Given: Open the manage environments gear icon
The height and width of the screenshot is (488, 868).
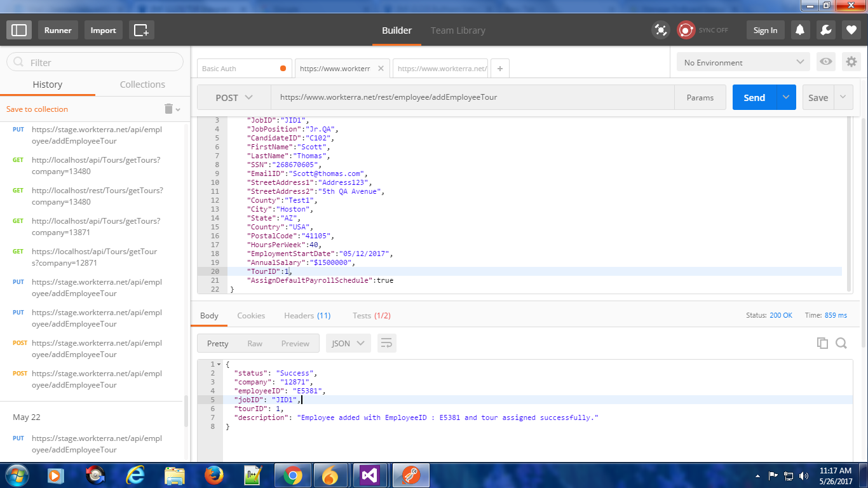Looking at the screenshot, I should (x=851, y=62).
